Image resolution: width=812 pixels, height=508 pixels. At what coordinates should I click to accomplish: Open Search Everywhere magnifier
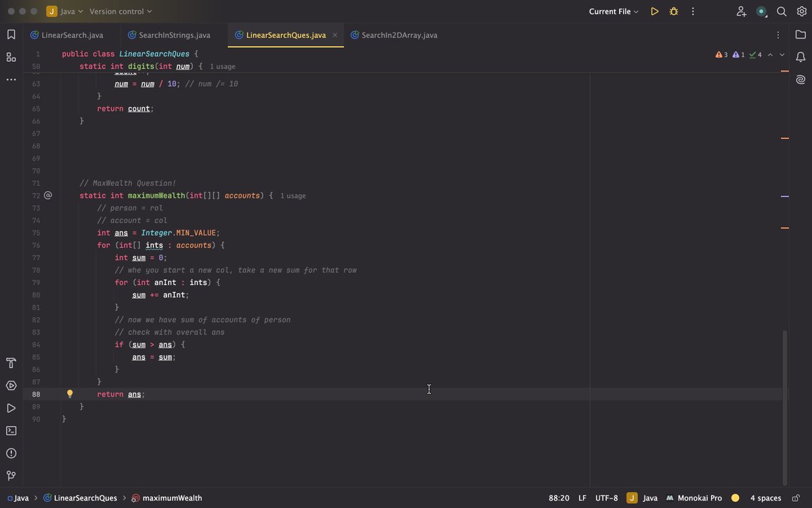tap(782, 12)
